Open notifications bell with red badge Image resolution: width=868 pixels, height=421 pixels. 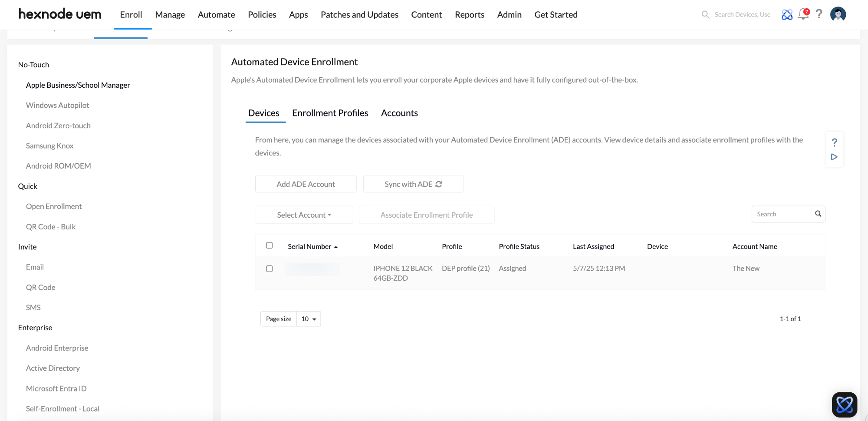803,14
